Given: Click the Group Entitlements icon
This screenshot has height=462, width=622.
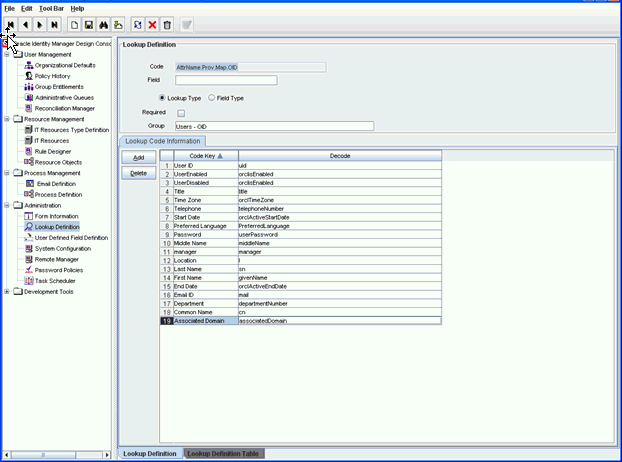Looking at the screenshot, I should point(29,87).
